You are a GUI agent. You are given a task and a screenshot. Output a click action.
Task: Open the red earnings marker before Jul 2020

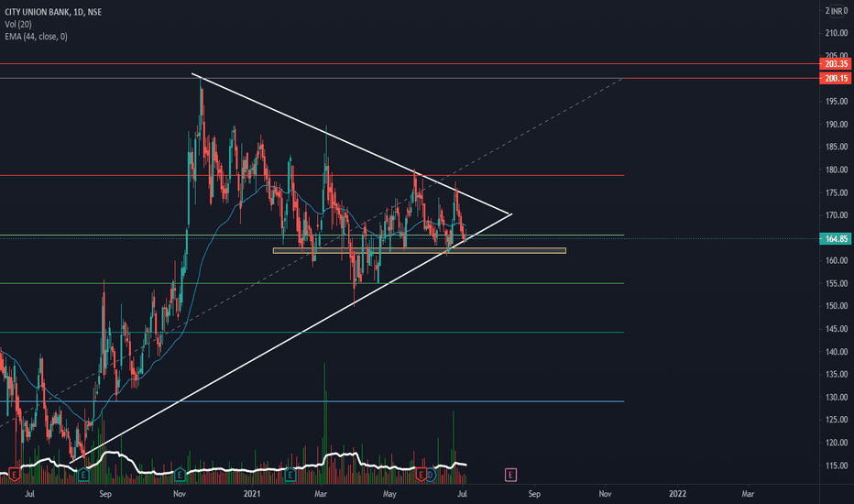[x=14, y=475]
